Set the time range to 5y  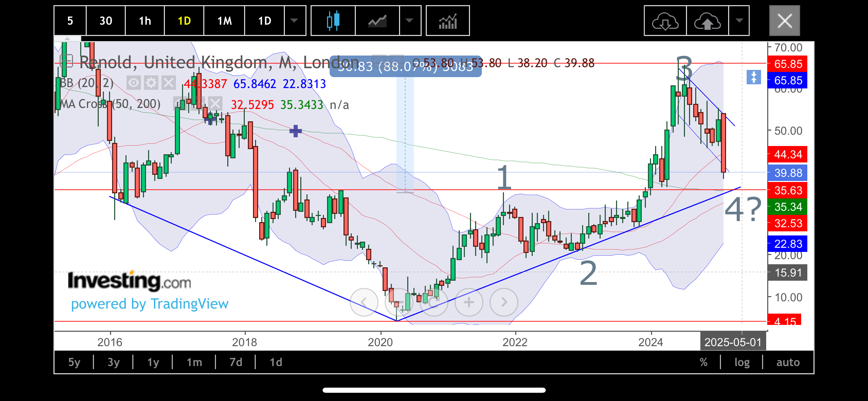click(x=74, y=362)
